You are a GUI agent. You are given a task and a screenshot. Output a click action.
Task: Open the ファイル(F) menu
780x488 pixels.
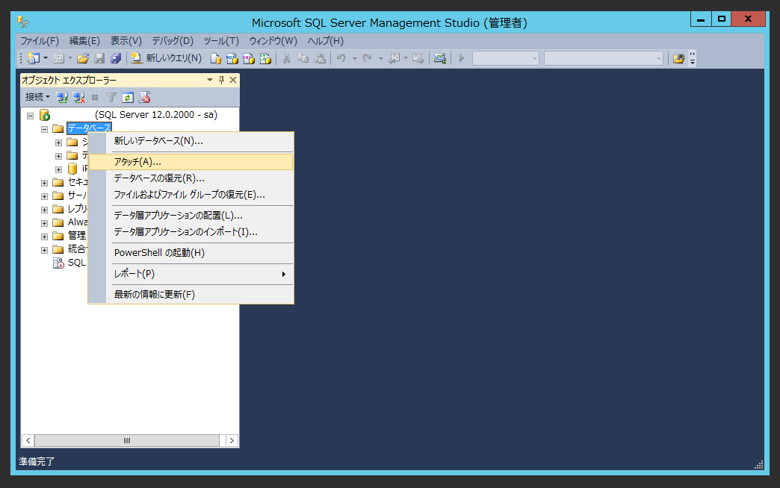(39, 41)
